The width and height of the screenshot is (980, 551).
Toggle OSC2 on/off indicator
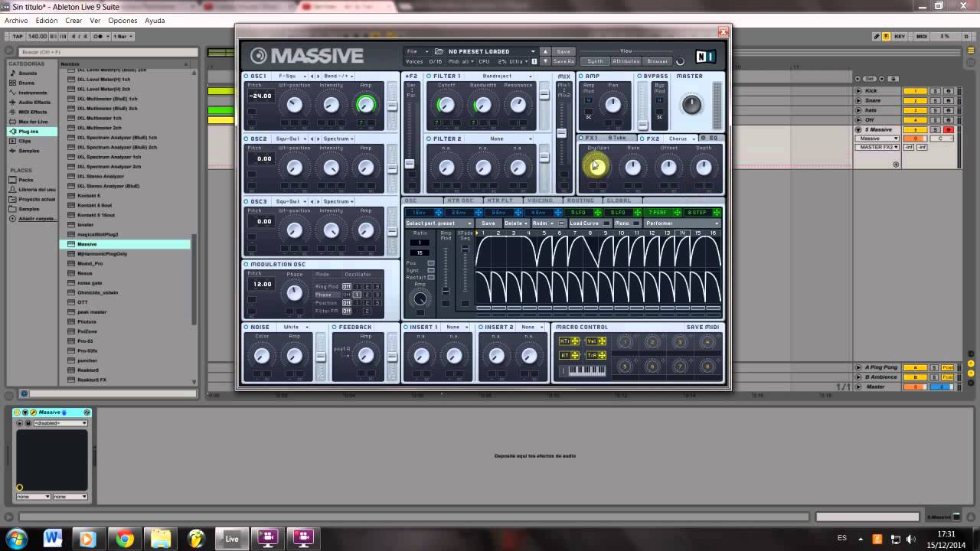(x=247, y=139)
